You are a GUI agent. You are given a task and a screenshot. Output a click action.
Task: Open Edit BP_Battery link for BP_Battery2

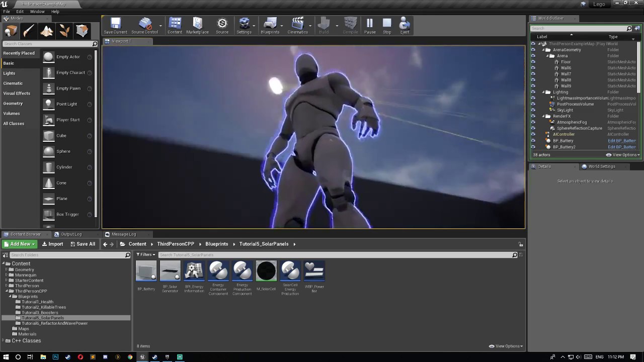[622, 147]
